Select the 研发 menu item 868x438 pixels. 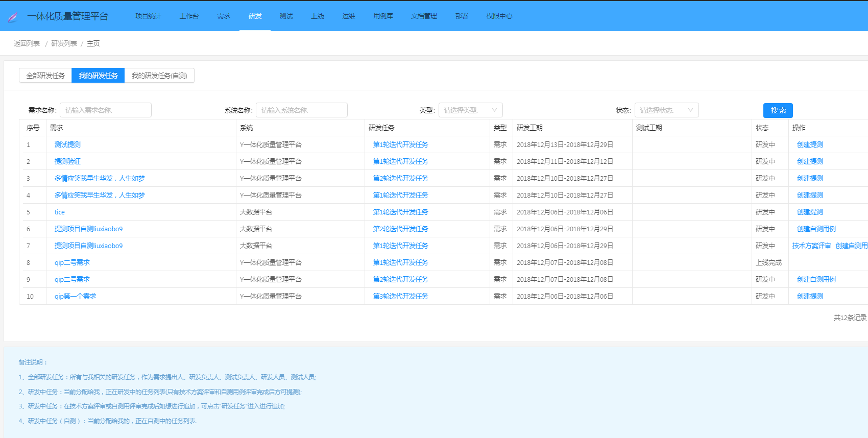click(255, 16)
